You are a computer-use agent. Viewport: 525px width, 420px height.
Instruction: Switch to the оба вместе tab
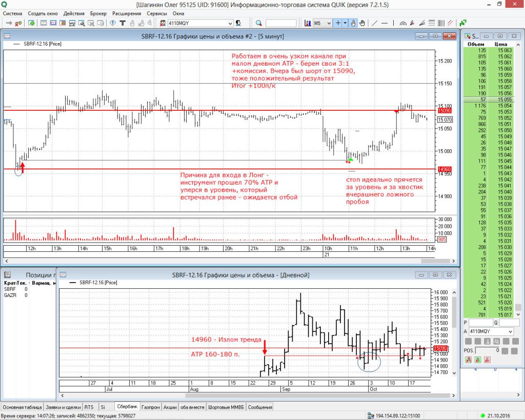[x=192, y=407]
